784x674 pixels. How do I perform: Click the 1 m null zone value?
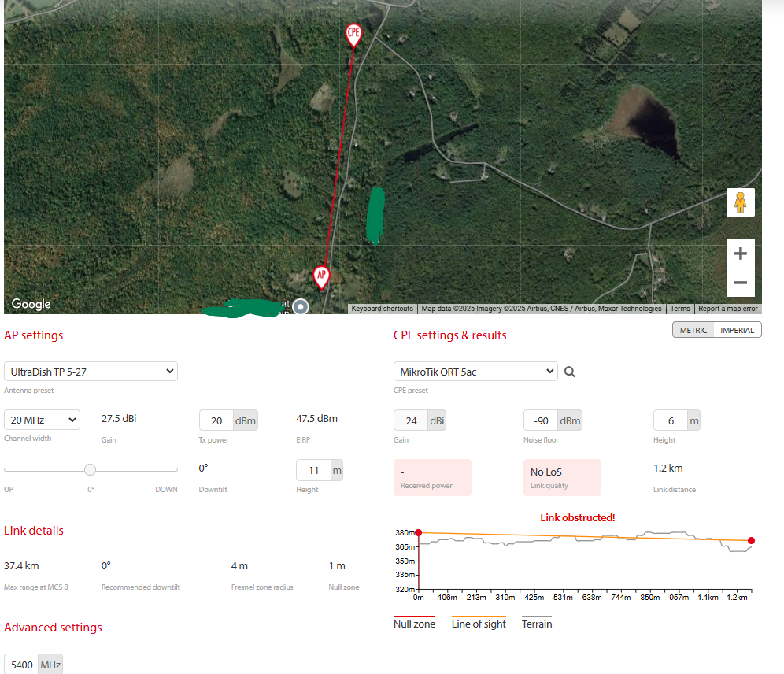point(337,565)
